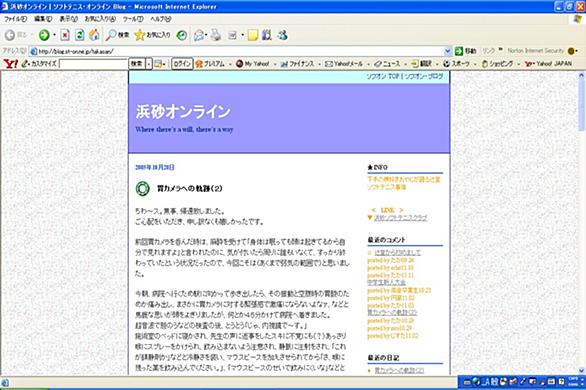Open the ヘルプ(H) menu
586x390 pixels.
pyautogui.click(x=161, y=19)
